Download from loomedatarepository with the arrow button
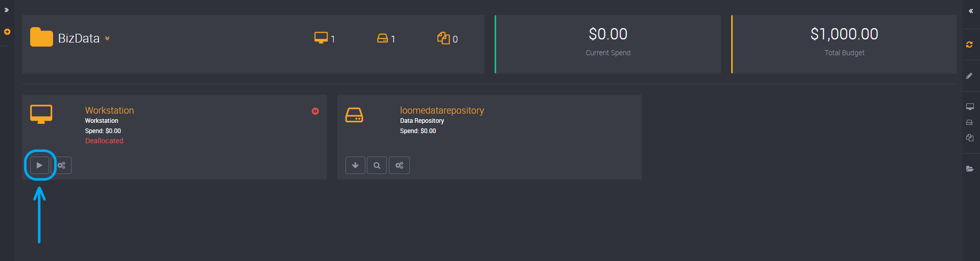The width and height of the screenshot is (980, 261). click(355, 165)
